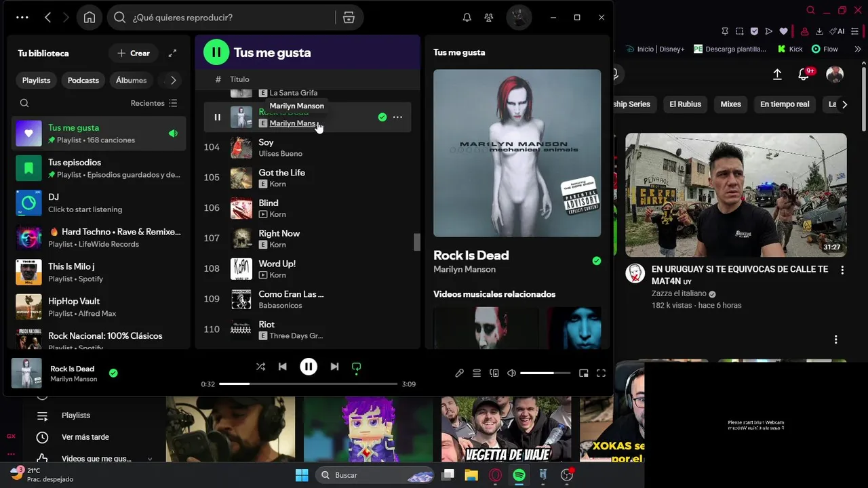The width and height of the screenshot is (868, 488).
Task: Show more library filters with right arrow
Action: click(173, 80)
